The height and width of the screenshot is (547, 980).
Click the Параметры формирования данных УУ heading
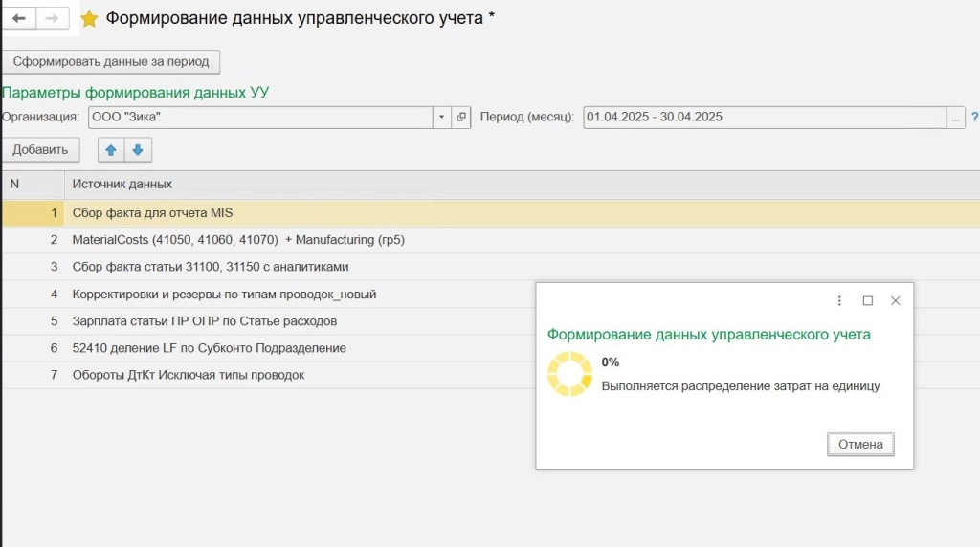pyautogui.click(x=135, y=93)
